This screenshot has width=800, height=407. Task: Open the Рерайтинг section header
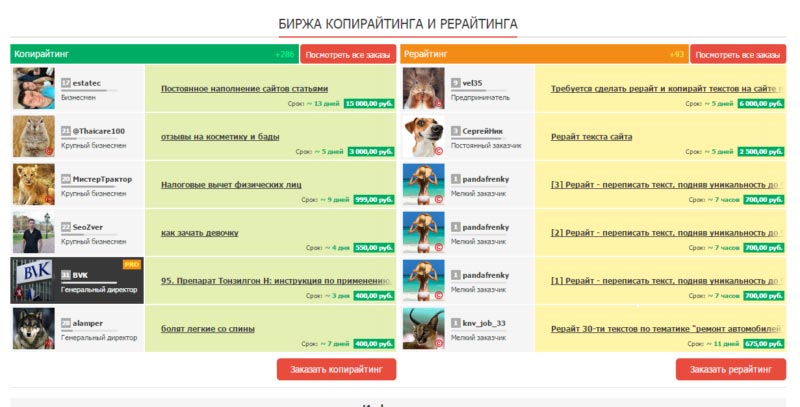(x=427, y=54)
